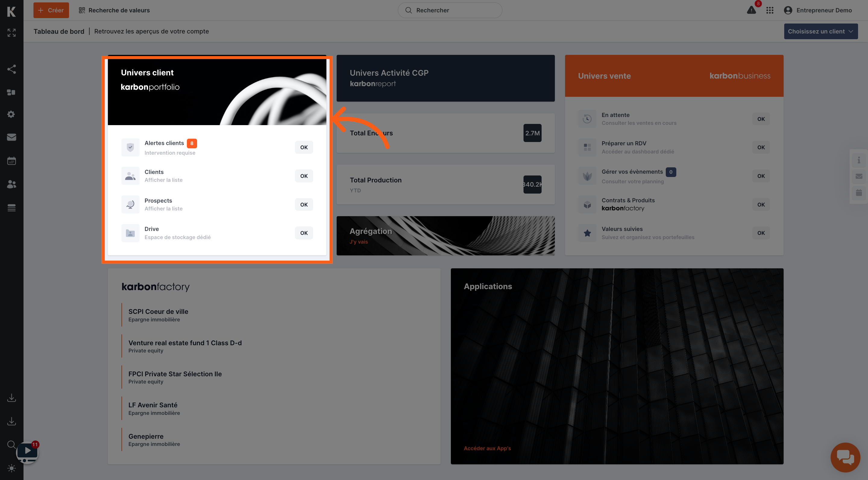Screen dimensions: 868x480
Task: Click OK for Valeurs suivies
Action: click(761, 233)
